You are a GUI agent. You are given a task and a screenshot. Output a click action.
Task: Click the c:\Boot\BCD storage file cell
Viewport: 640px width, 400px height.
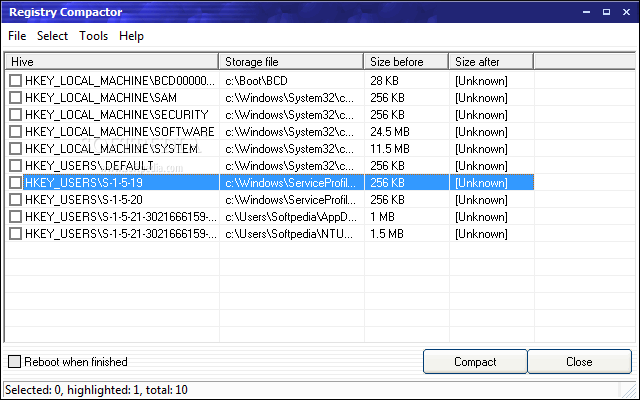click(256, 81)
